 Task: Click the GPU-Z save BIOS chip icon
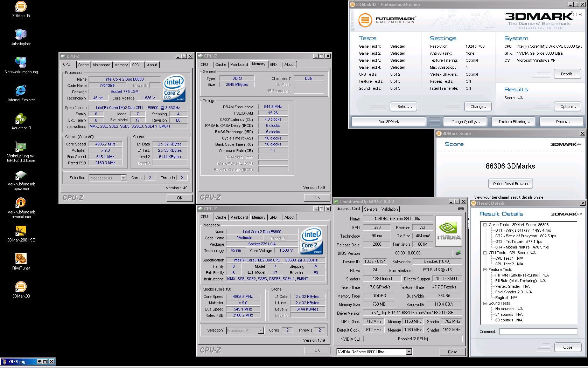[x=458, y=253]
